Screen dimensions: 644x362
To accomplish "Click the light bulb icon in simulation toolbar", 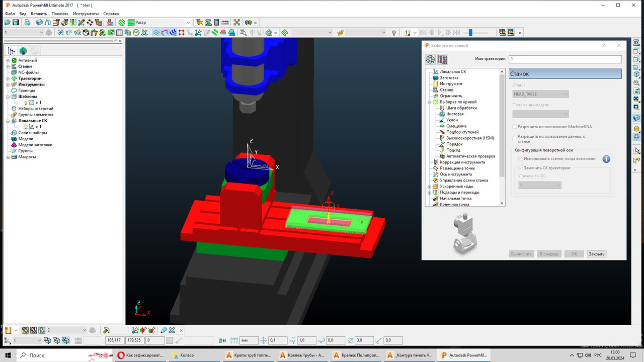I will (x=394, y=33).
